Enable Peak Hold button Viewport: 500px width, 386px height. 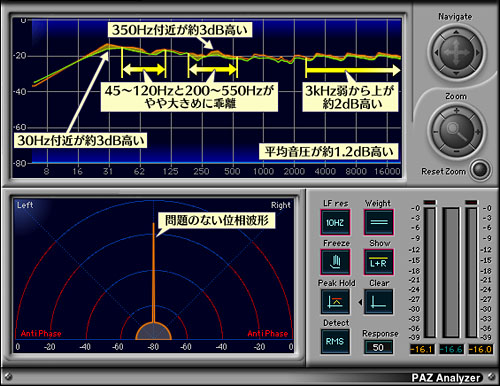335,302
